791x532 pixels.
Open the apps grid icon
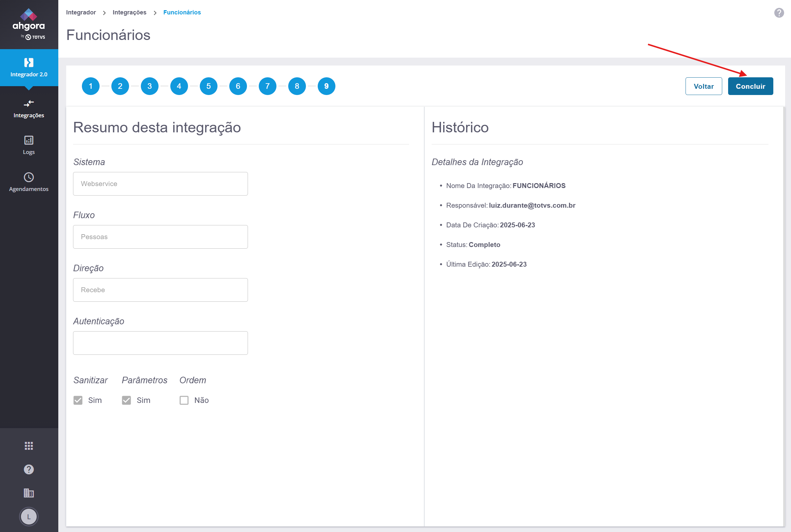pyautogui.click(x=29, y=446)
